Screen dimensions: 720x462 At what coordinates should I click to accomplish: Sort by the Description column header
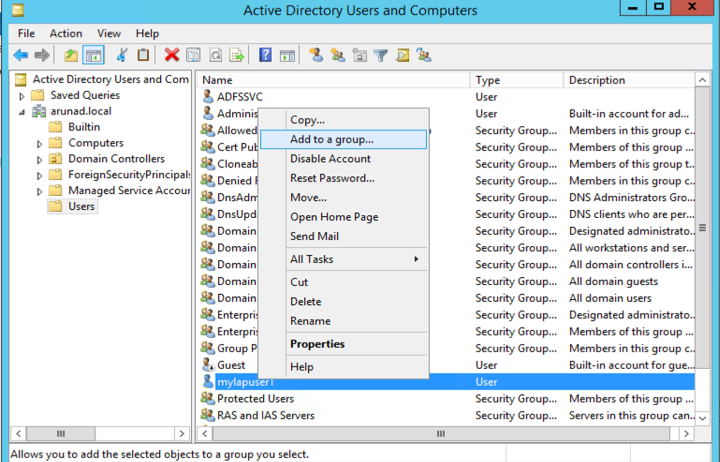coord(630,80)
